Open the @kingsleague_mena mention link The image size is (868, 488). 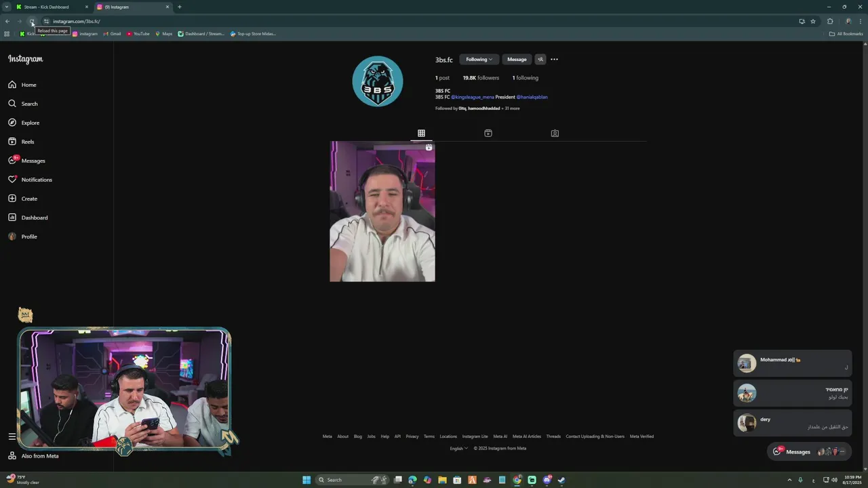pos(473,97)
